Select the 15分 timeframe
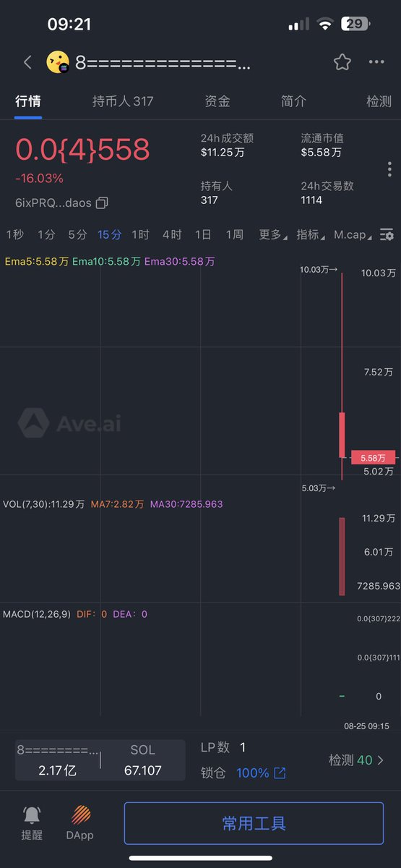 (x=110, y=234)
